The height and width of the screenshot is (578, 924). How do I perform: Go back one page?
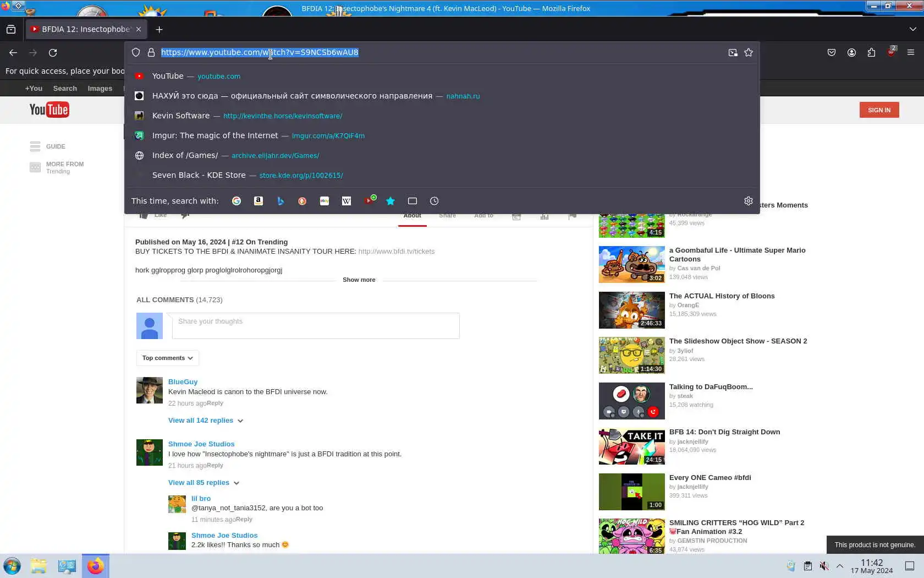(13, 53)
